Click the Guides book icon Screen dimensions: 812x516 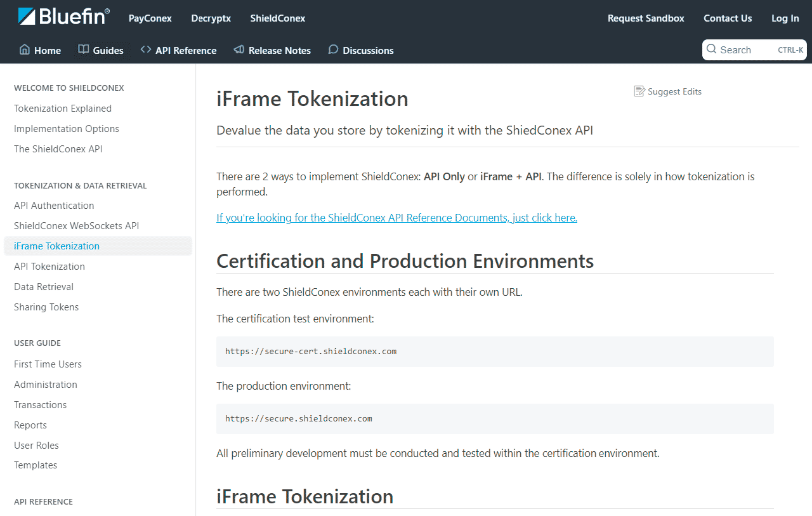(84, 50)
